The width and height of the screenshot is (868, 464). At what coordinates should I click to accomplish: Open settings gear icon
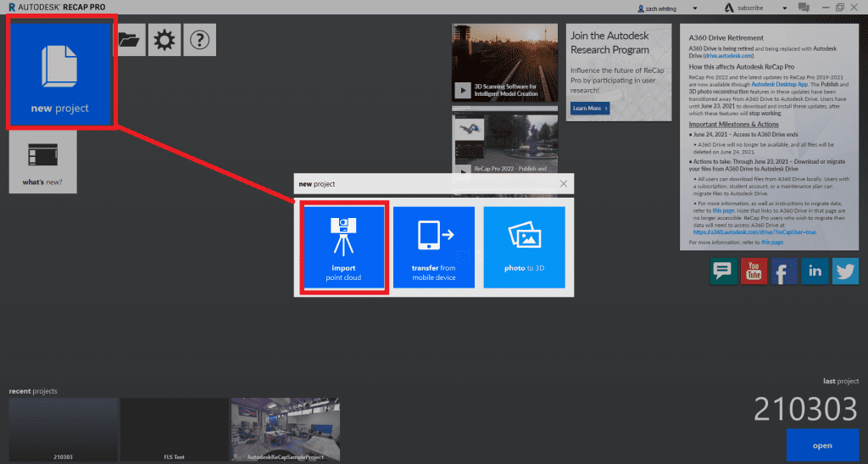point(164,40)
